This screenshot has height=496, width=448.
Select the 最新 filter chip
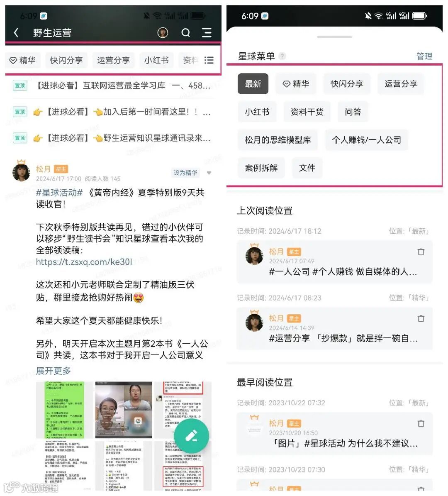pyautogui.click(x=253, y=84)
